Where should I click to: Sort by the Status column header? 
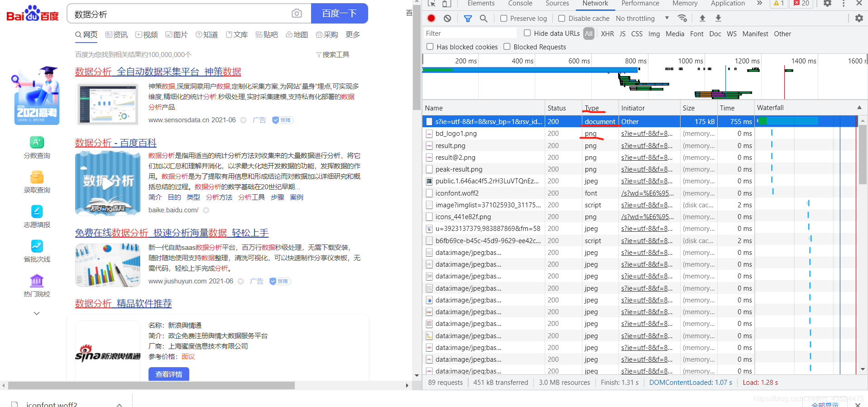coord(563,108)
